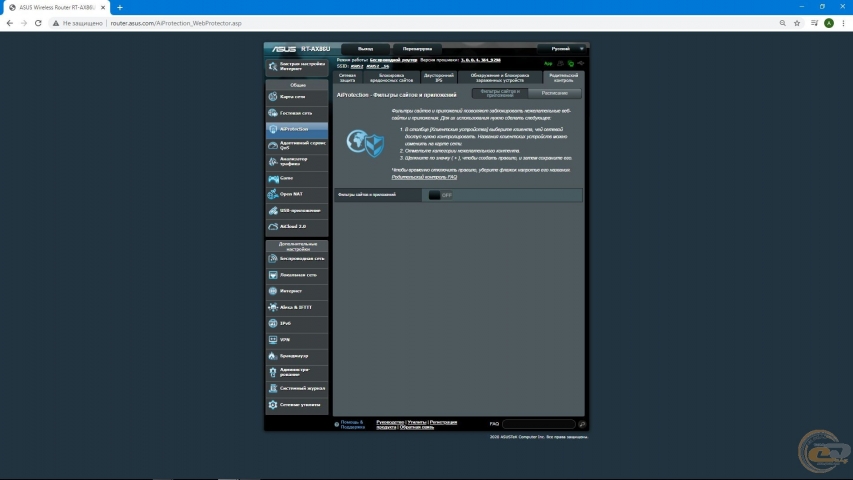Click the firmware version link
Viewport: 853px width, 480px height.
[x=481, y=60]
